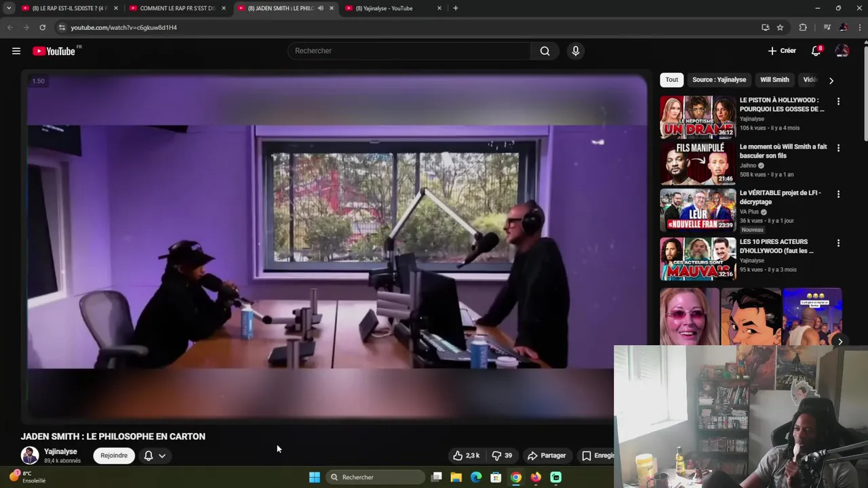
Task: Open the weather widget showing 8°C
Action: (27, 477)
